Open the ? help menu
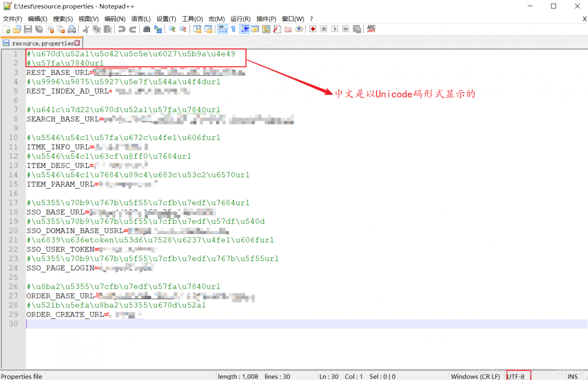The width and height of the screenshot is (588, 380). (x=311, y=19)
